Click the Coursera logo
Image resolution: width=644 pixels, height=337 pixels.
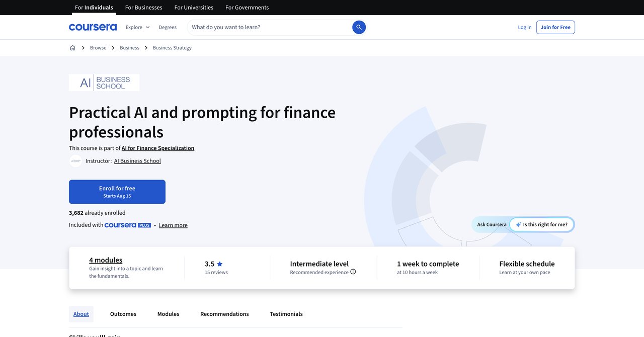pyautogui.click(x=93, y=27)
